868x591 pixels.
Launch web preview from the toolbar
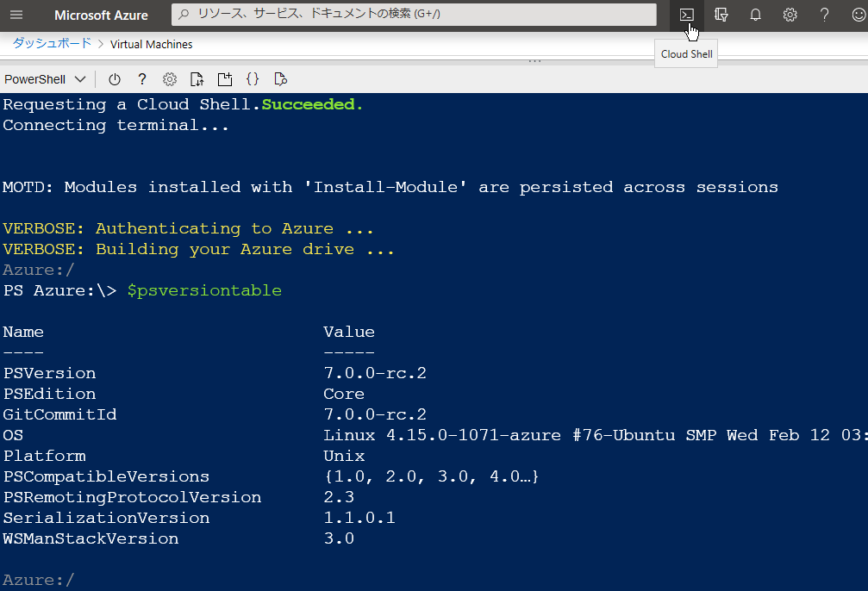[x=280, y=78]
